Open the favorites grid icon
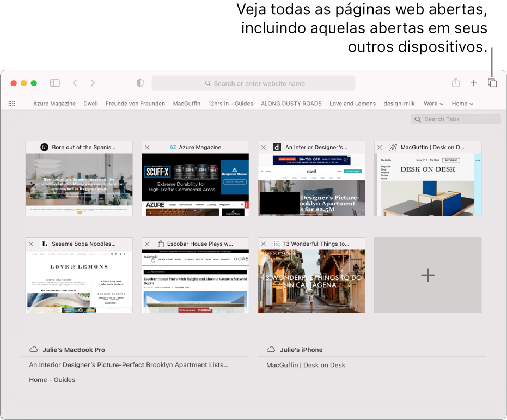 coord(12,104)
